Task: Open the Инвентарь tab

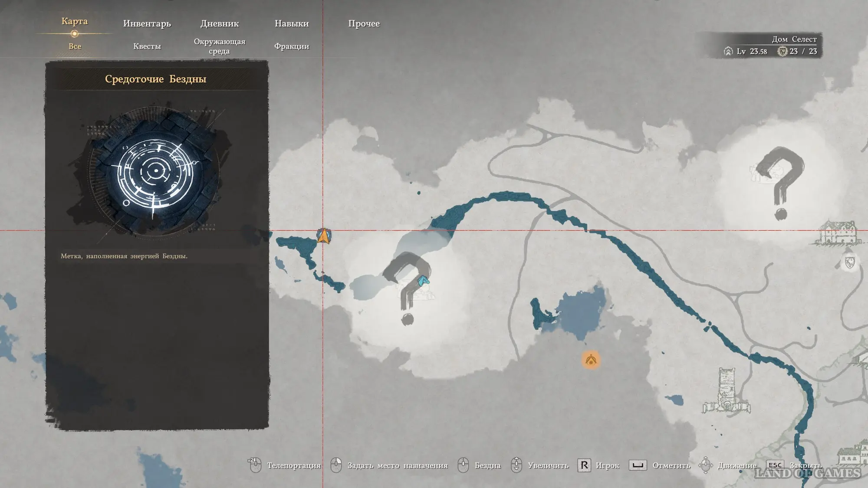Action: click(x=147, y=23)
